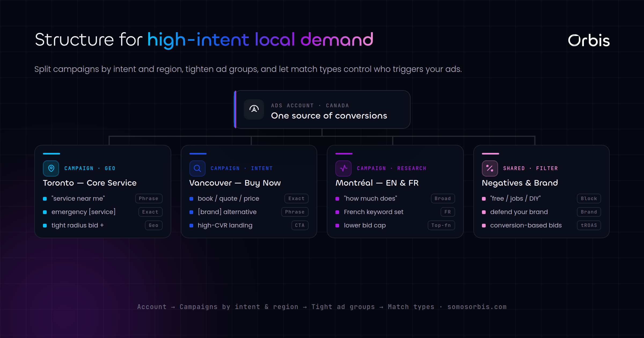Click the ads account steering-wheel icon
This screenshot has width=644, height=338.
[254, 109]
